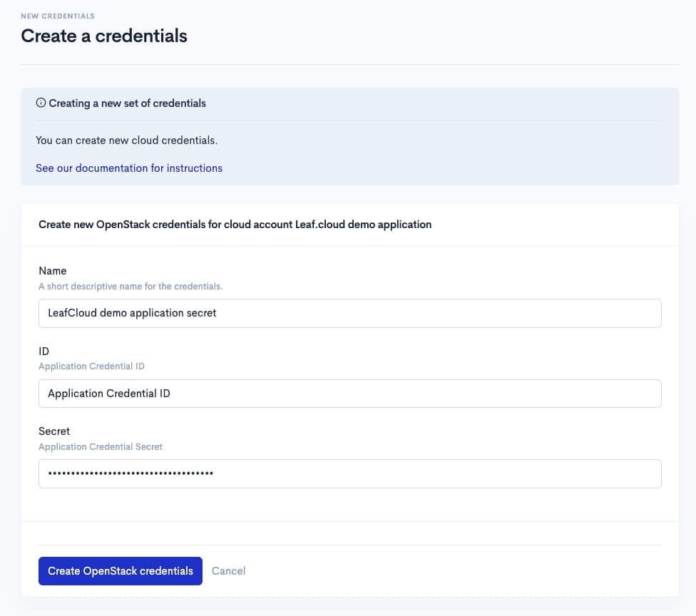Select the 'Creating a new set of credentials' banner heading

126,103
